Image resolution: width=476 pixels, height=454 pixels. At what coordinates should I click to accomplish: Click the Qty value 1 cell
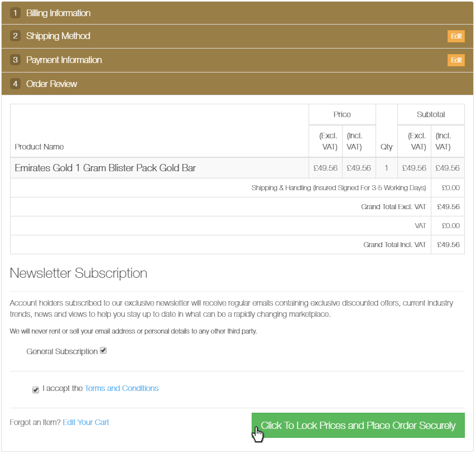point(387,168)
